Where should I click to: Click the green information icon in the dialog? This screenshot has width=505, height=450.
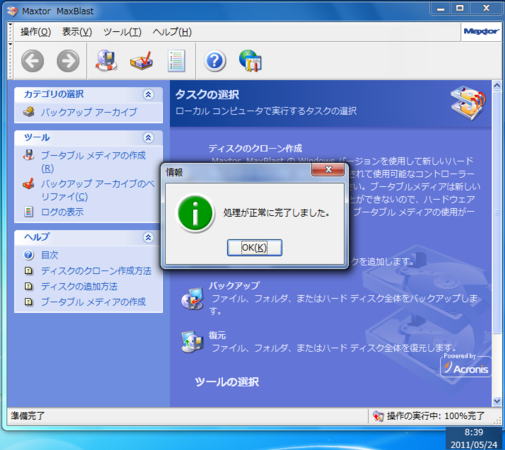coord(195,213)
